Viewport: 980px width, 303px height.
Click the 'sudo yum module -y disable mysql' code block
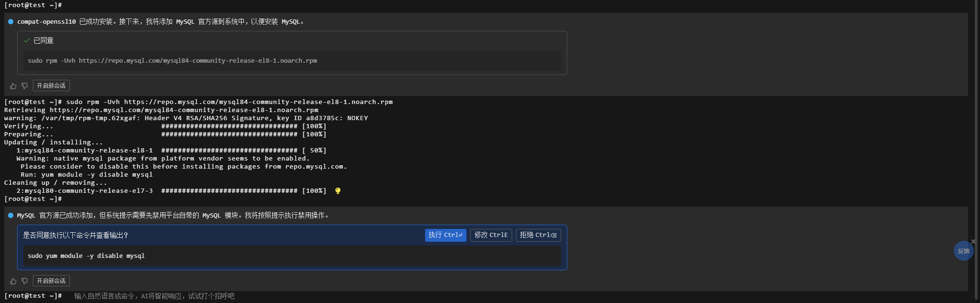tap(292, 256)
